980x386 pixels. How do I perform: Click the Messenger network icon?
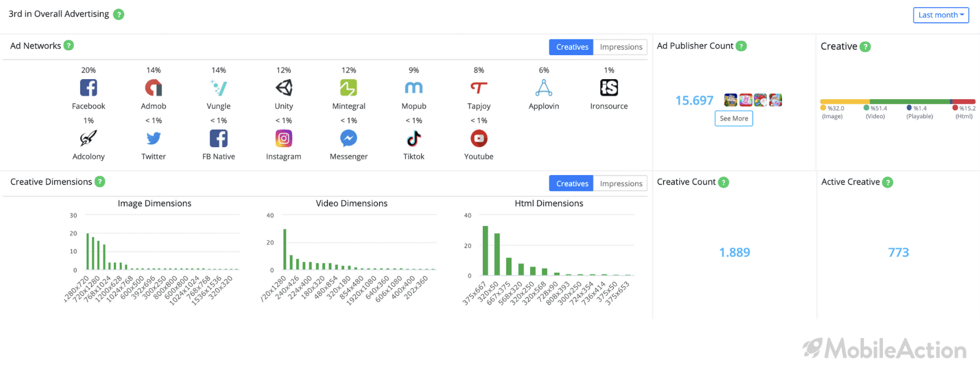(x=349, y=138)
